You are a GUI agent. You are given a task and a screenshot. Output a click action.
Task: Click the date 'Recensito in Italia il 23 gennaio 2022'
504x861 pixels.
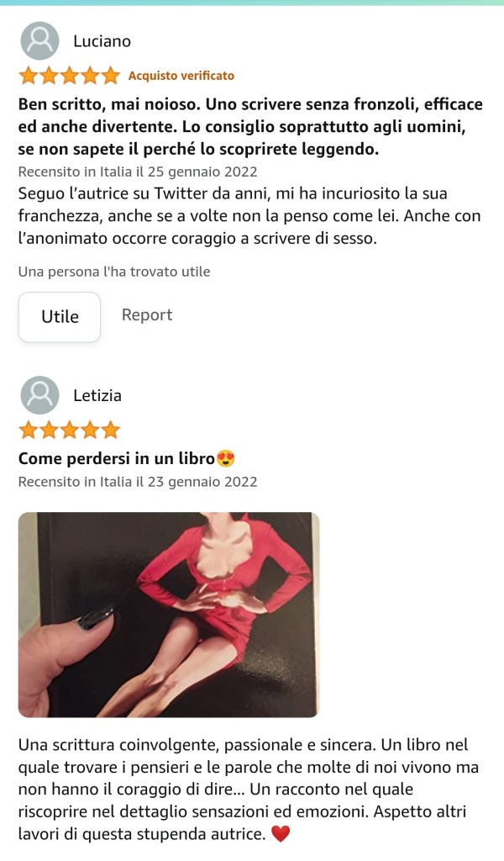(x=138, y=482)
